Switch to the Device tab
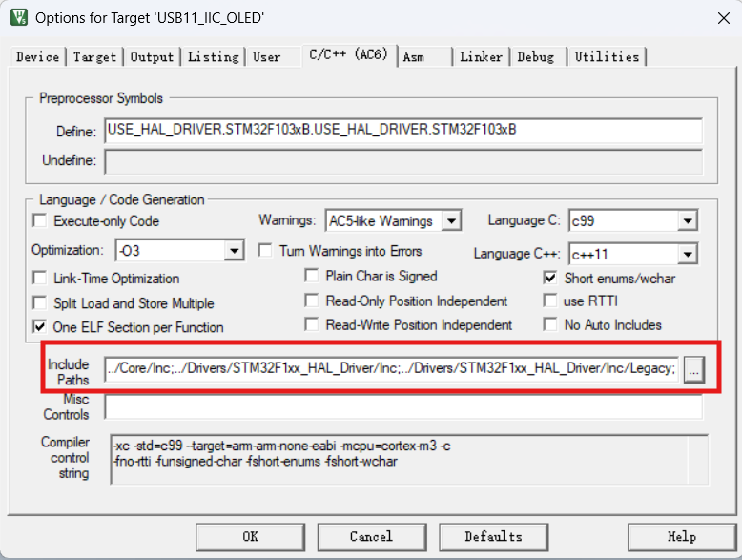 37,57
